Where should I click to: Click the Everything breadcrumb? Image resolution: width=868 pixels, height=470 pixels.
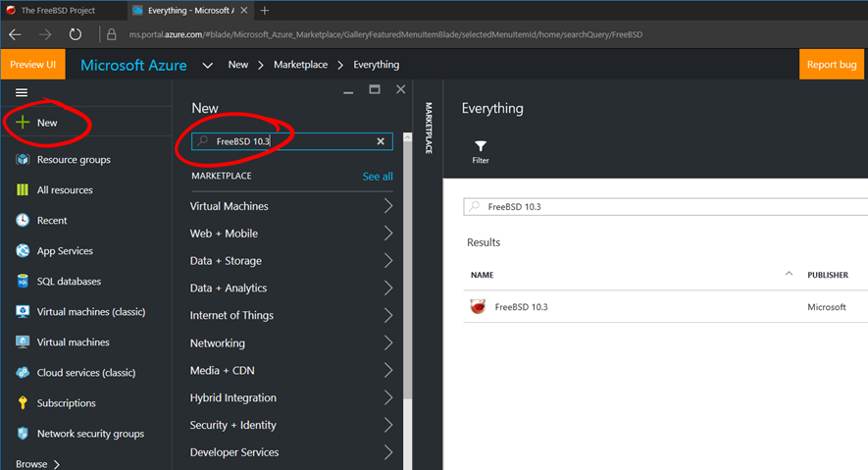pyautogui.click(x=377, y=65)
